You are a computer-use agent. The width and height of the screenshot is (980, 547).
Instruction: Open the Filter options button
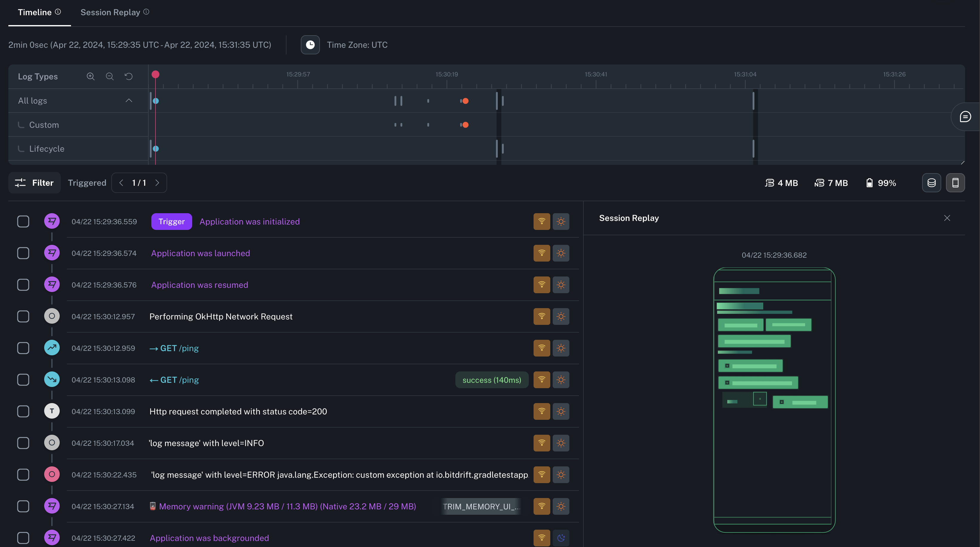coord(35,183)
